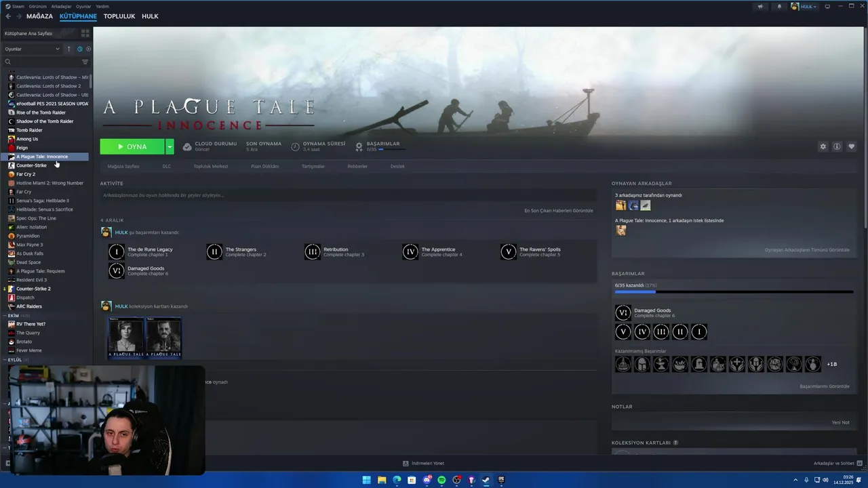
Task: Click cloud status icon
Action: (x=187, y=146)
